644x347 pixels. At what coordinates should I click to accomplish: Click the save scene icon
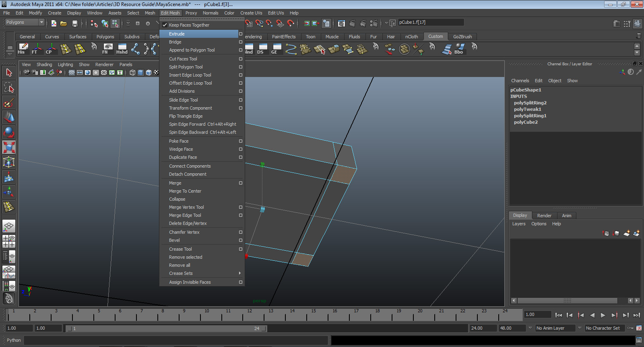pos(74,24)
